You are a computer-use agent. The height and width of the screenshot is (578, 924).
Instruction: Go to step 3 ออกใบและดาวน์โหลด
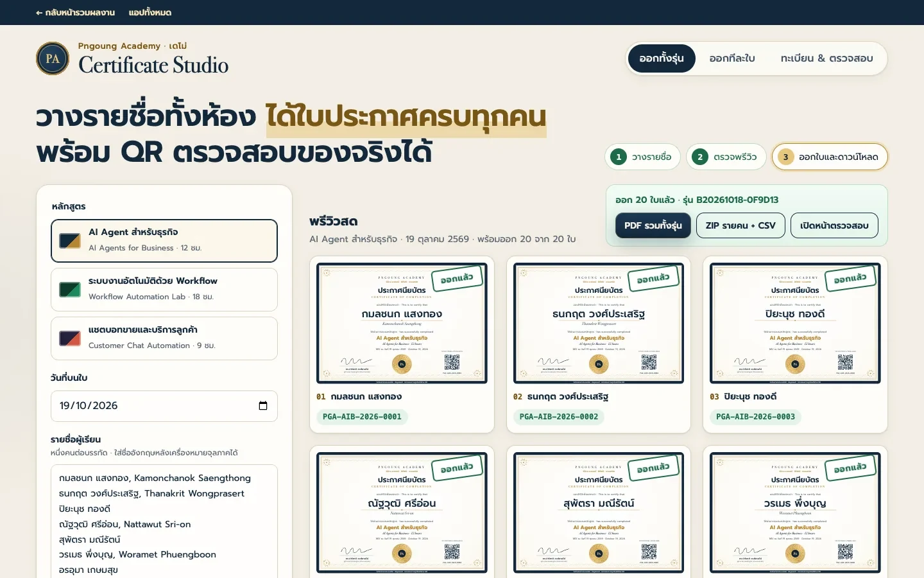pos(830,157)
